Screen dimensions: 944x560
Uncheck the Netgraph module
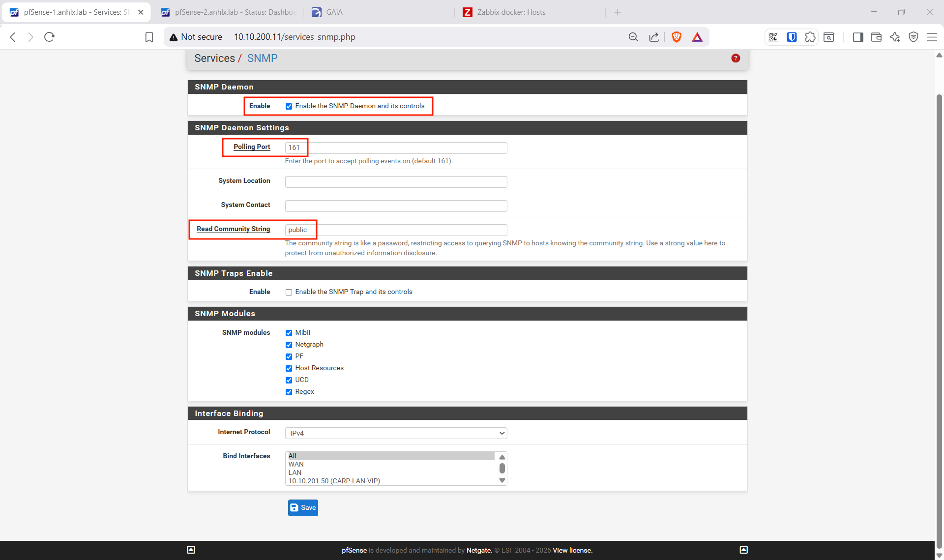(289, 345)
